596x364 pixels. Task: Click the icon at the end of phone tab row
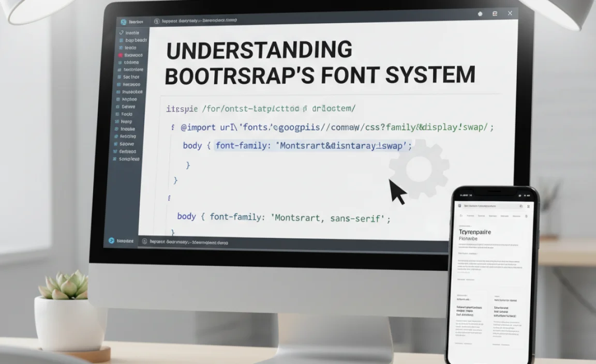coord(526,216)
